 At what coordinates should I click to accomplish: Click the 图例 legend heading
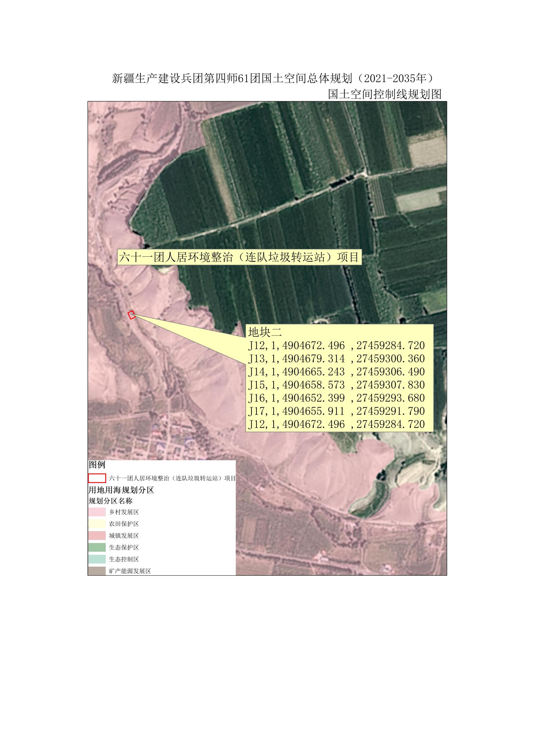point(97,465)
